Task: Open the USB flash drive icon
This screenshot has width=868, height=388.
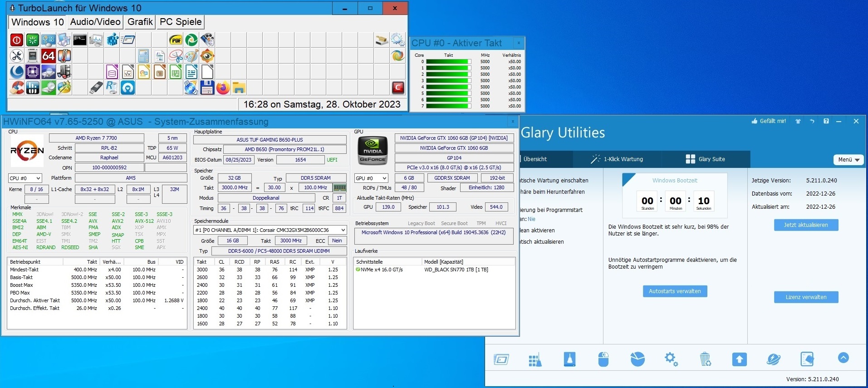Action: coord(96,87)
